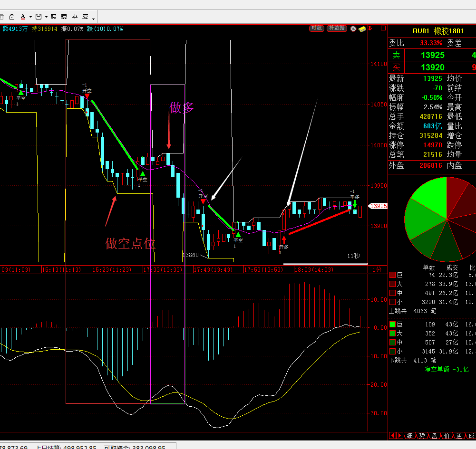This screenshot has width=476, height=449.
Task: Switch to the 成 tab
Action: 471,436
